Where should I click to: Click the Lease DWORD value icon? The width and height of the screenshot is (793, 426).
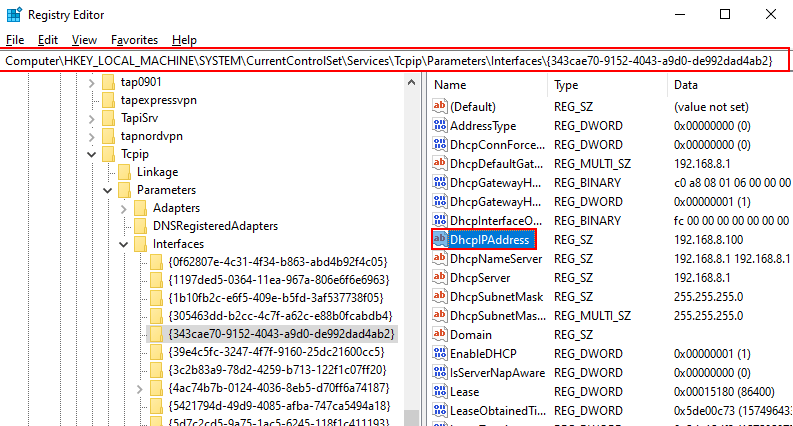[x=439, y=392]
